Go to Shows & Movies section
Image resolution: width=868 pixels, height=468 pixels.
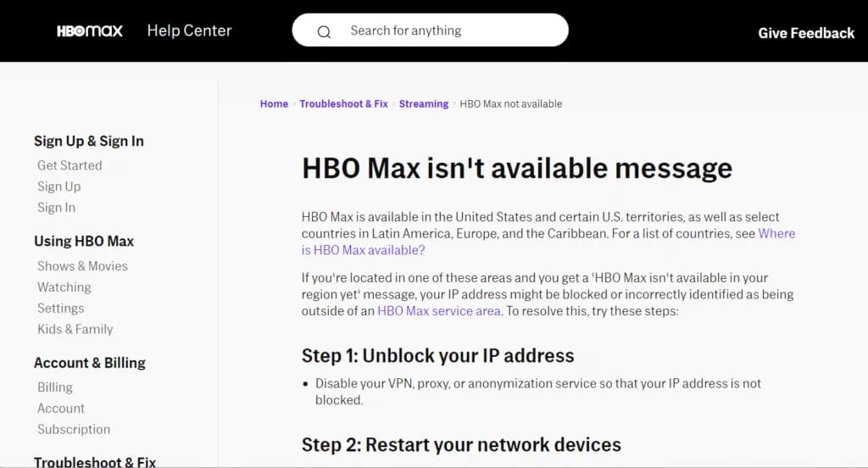click(82, 266)
